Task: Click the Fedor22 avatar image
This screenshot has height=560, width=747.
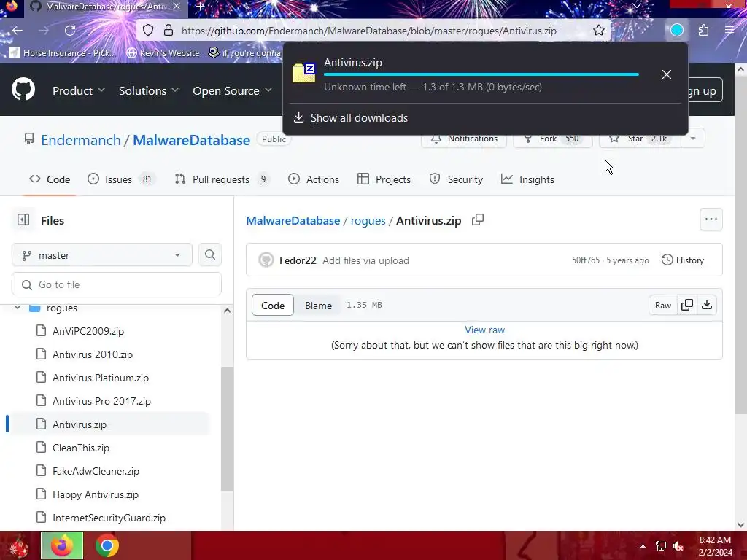Action: tap(266, 260)
